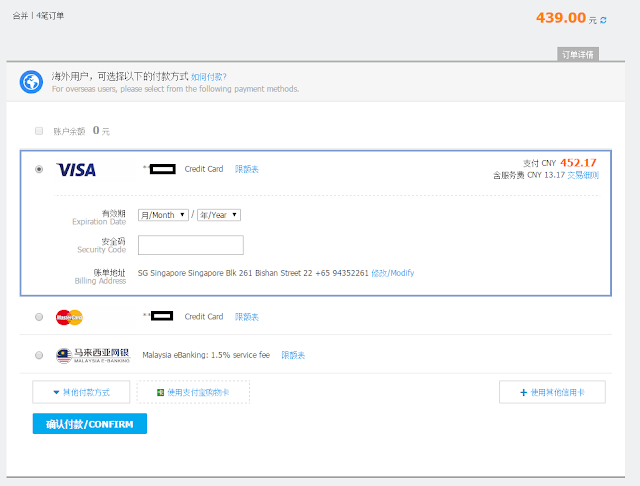Click the CNY 13.17 service fee text
The width and height of the screenshot is (640, 486).
pos(546,175)
